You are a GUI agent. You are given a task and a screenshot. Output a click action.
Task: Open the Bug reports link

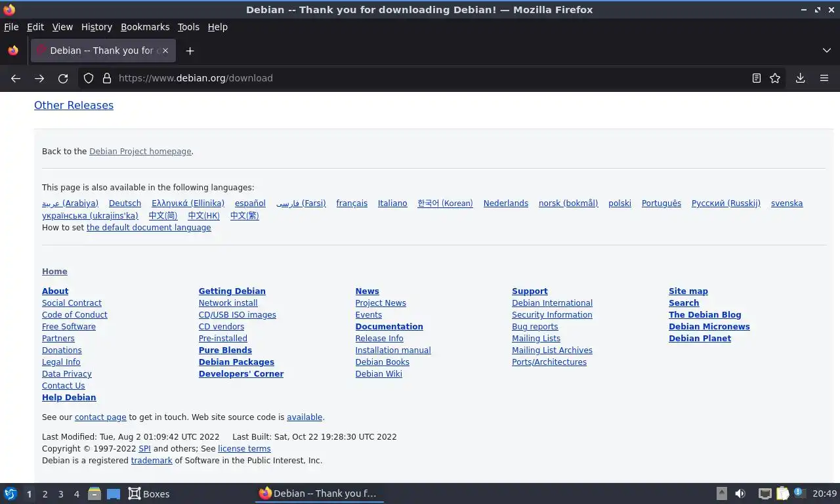point(535,327)
